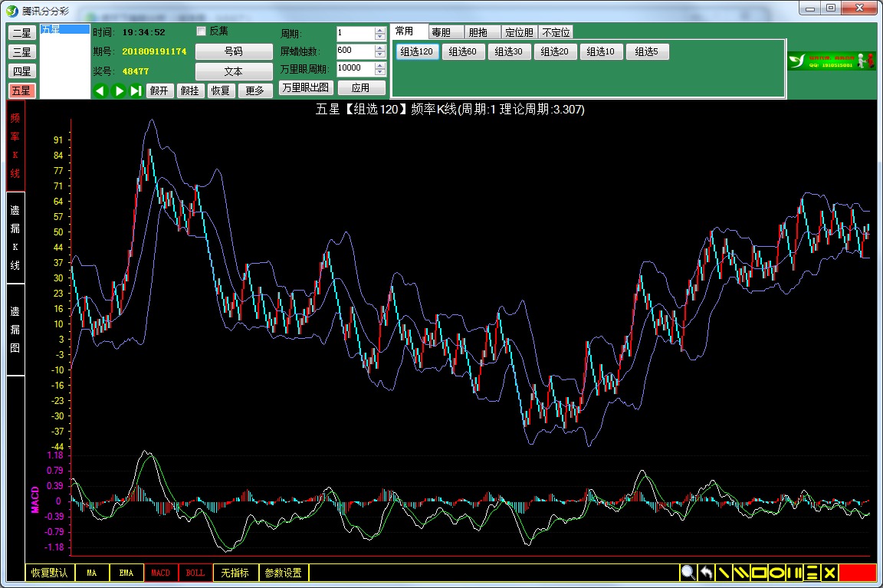
Task: Select the single line drawing tool
Action: [724, 573]
